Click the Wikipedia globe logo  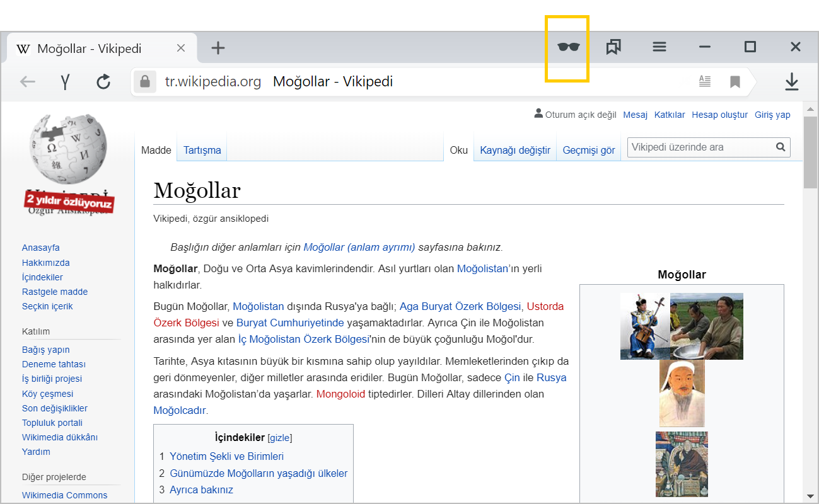coord(69,149)
